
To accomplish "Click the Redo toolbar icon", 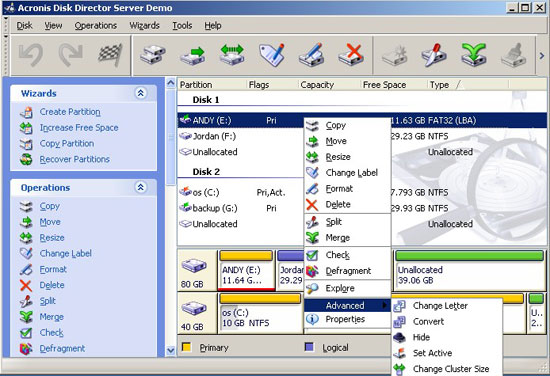I will pyautogui.click(x=71, y=55).
